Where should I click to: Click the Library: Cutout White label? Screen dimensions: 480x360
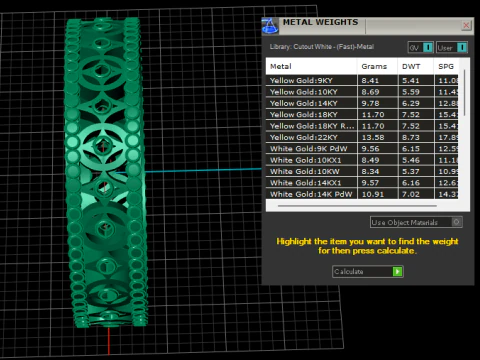(322, 47)
